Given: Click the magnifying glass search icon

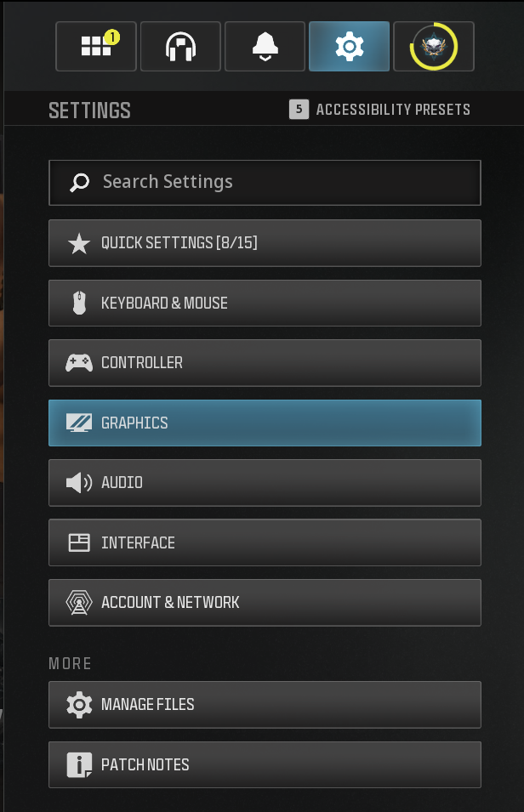Looking at the screenshot, I should pos(80,183).
